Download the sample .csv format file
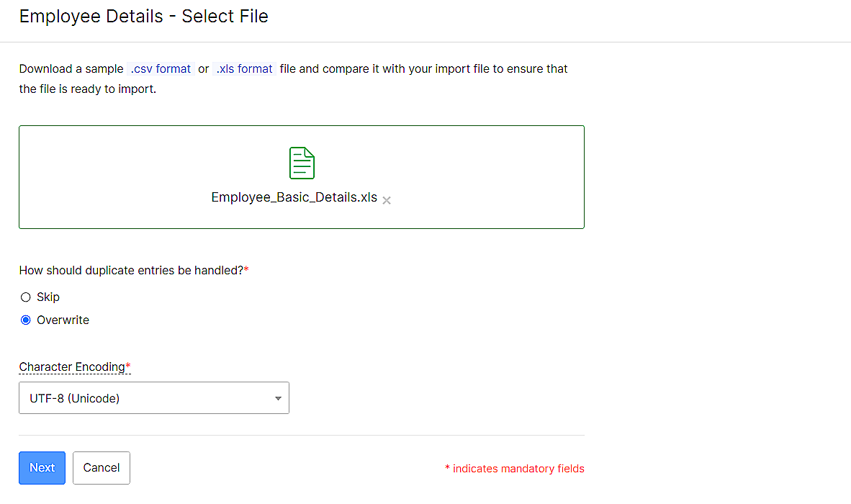Image resolution: width=851 pixels, height=504 pixels. [161, 68]
